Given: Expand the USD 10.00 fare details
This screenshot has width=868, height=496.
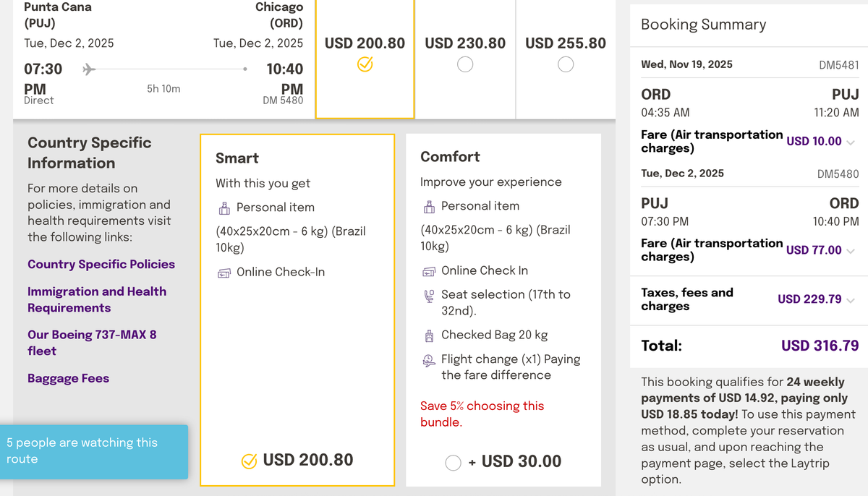Looking at the screenshot, I should [x=850, y=142].
